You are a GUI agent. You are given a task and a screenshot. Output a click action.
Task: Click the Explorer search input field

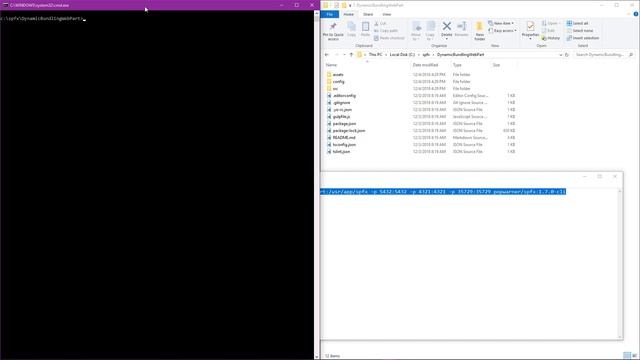click(600, 55)
